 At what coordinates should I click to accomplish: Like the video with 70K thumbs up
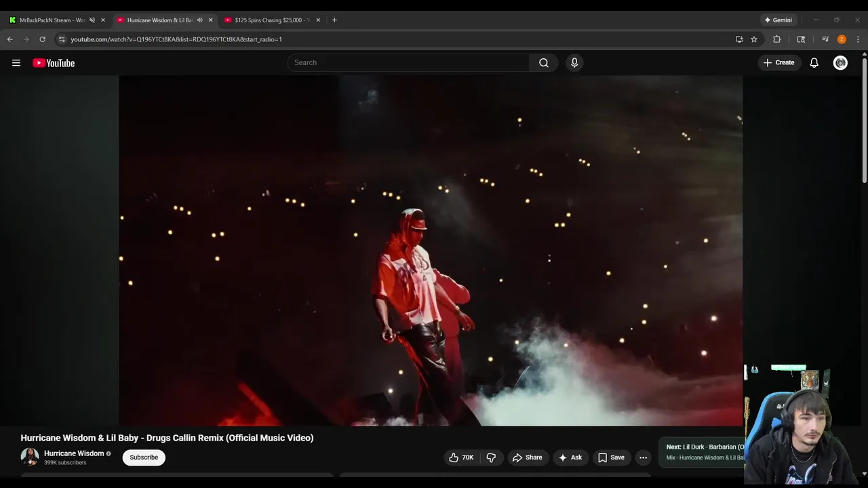pos(461,457)
